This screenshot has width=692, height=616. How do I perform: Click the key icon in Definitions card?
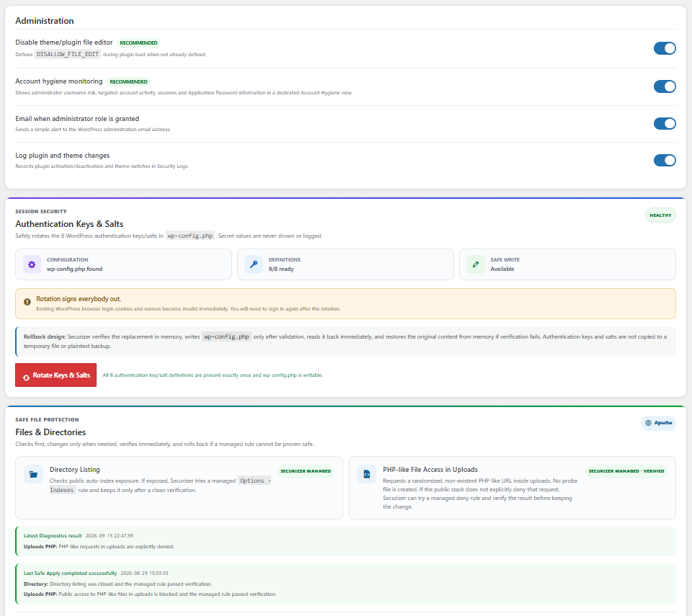254,264
